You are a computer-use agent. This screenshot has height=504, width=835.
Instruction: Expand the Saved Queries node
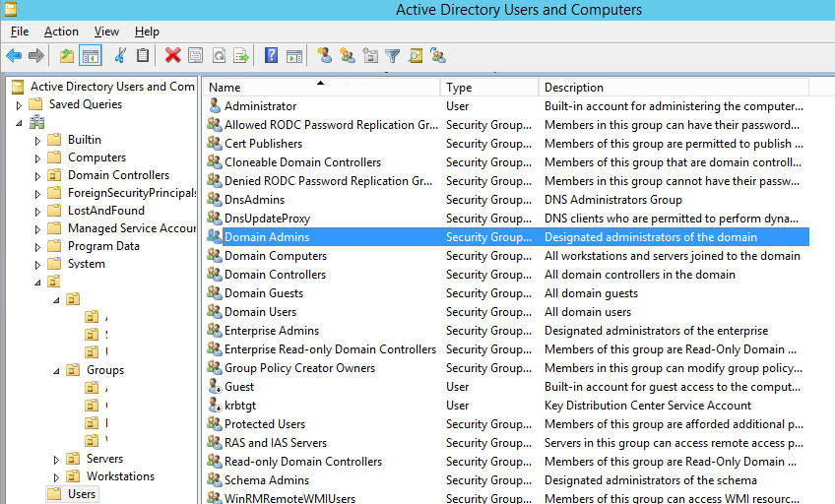(19, 105)
